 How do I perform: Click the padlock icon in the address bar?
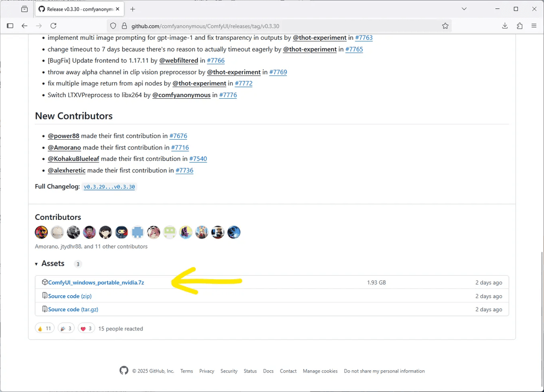pyautogui.click(x=123, y=25)
